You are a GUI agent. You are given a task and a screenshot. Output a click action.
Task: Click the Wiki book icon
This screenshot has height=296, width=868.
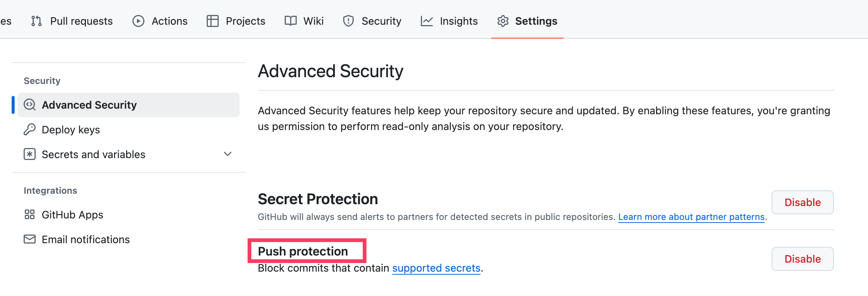click(291, 21)
